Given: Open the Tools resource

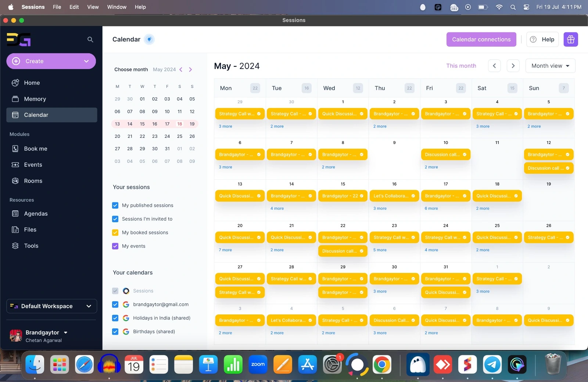Looking at the screenshot, I should (31, 246).
